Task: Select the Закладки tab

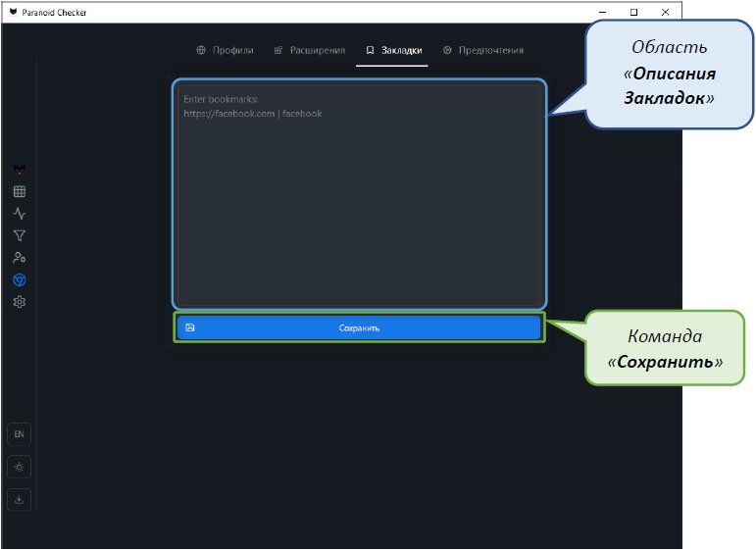Action: pos(392,50)
